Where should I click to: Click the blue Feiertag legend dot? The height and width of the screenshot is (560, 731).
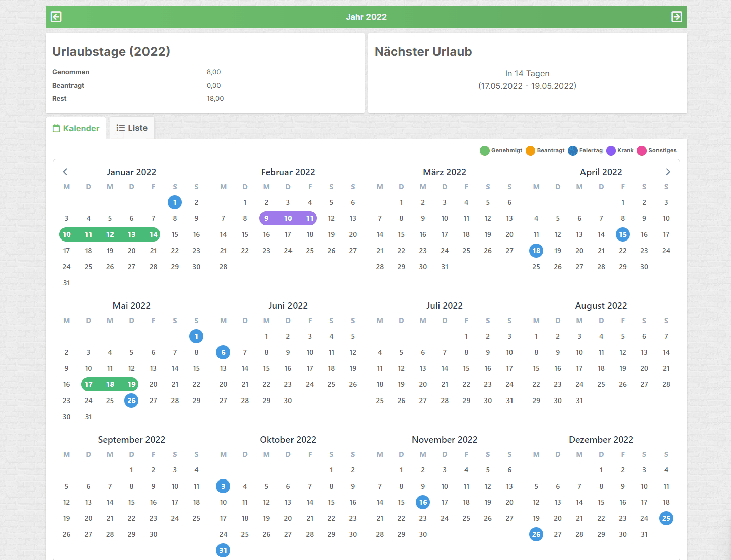click(x=572, y=151)
